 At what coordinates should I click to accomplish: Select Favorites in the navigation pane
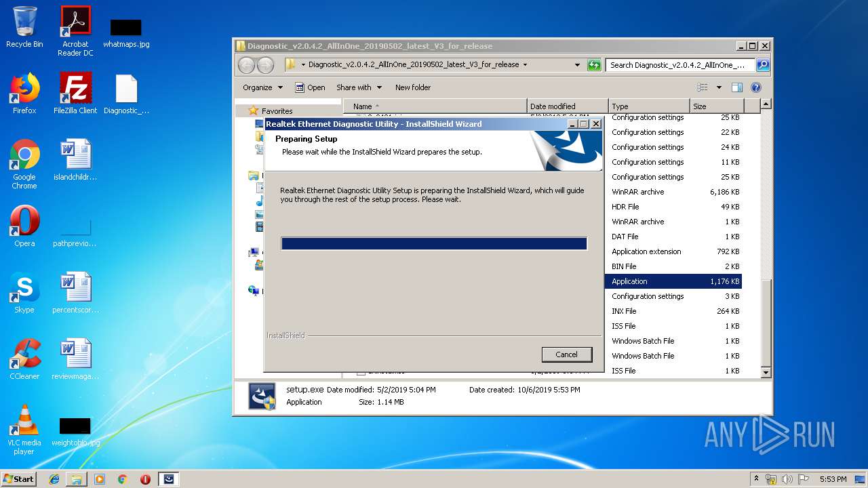click(x=277, y=111)
